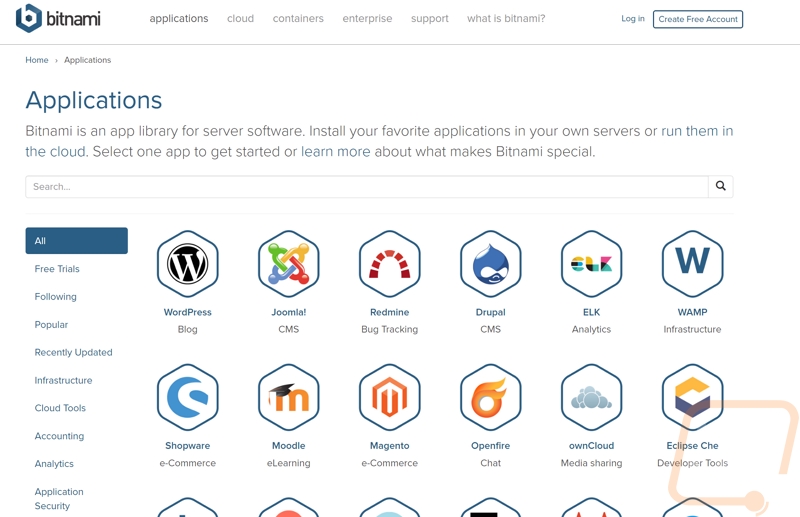Image resolution: width=800 pixels, height=517 pixels.
Task: Click 'Media sharing' label under ownCloud
Action: click(591, 463)
